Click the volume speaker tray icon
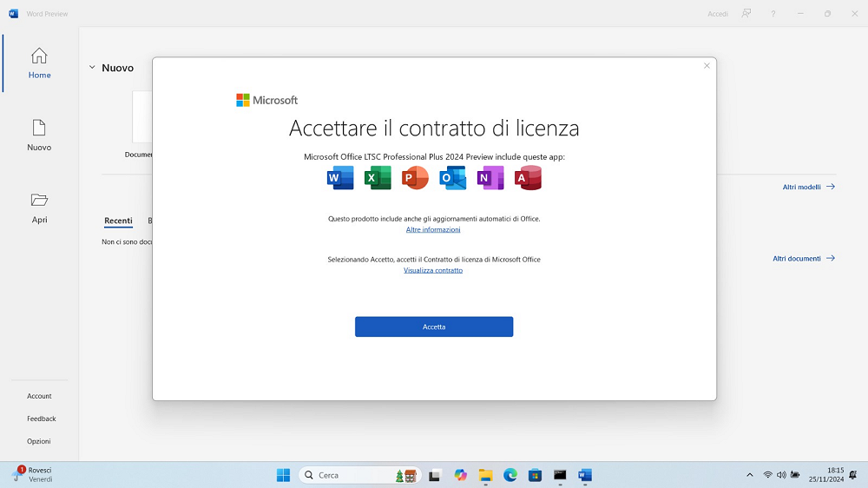This screenshot has width=868, height=488. click(781, 475)
